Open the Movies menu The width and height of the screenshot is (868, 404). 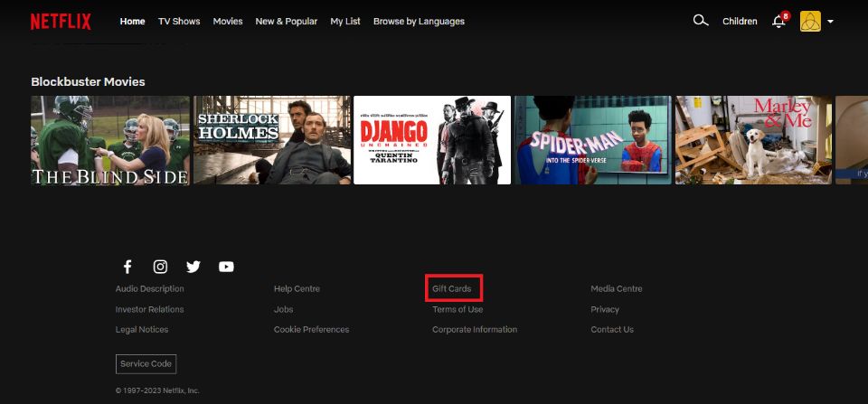point(228,21)
